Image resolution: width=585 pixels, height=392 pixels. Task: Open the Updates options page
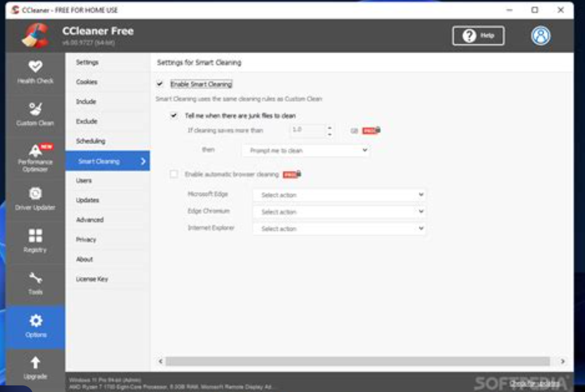pos(108,200)
